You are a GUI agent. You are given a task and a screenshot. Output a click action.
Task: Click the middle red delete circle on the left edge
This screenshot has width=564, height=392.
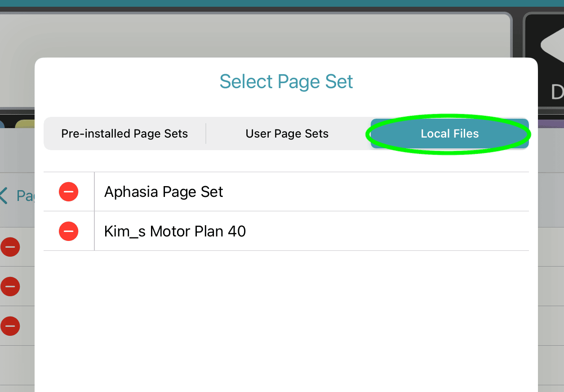point(10,286)
